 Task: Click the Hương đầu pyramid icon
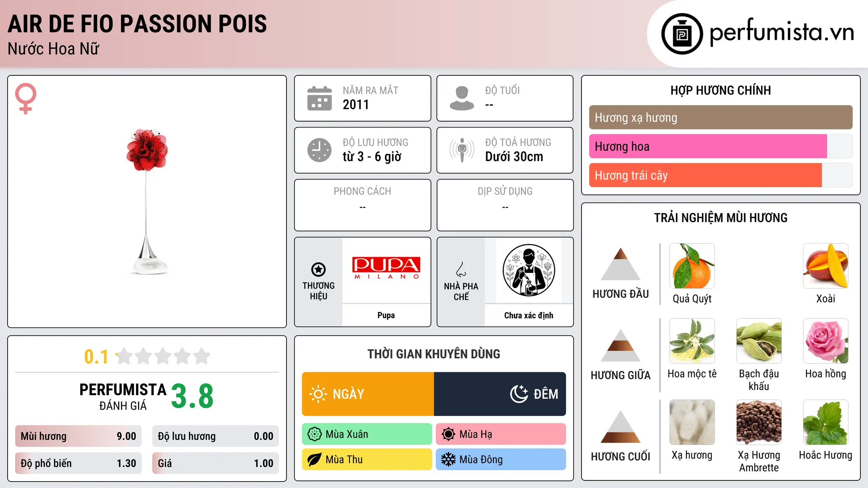click(620, 264)
